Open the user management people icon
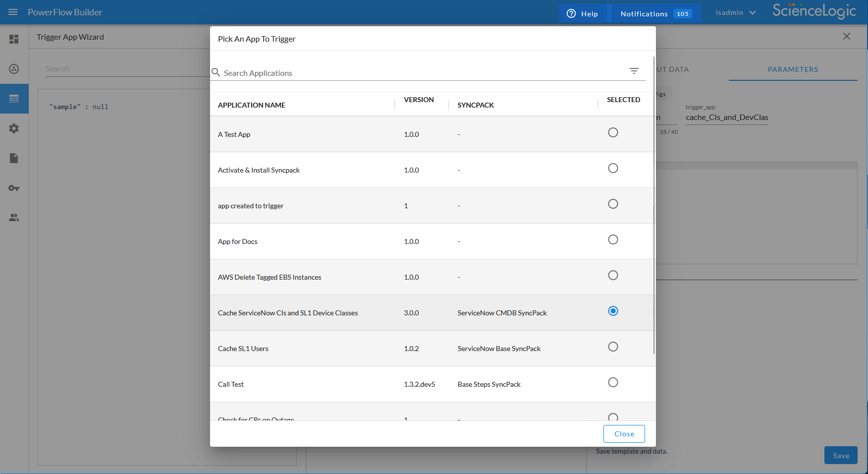Image resolution: width=868 pixels, height=474 pixels. coord(14,218)
